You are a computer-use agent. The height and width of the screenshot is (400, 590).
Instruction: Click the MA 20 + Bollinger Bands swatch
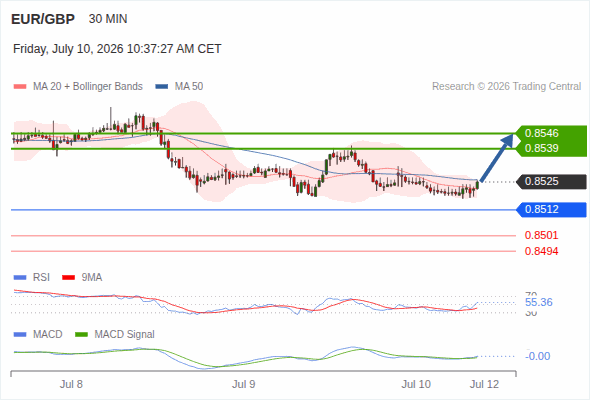(x=20, y=87)
